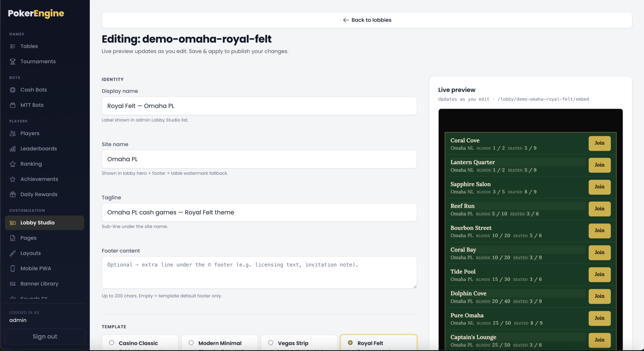The width and height of the screenshot is (644, 351).
Task: Open Achievements in the sidebar
Action: click(44, 179)
